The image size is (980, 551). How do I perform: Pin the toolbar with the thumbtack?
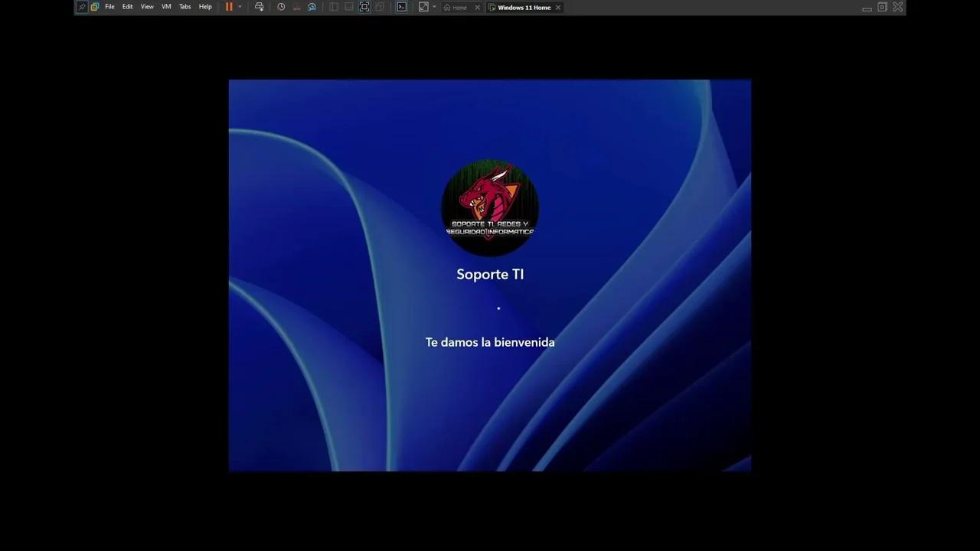coord(82,7)
